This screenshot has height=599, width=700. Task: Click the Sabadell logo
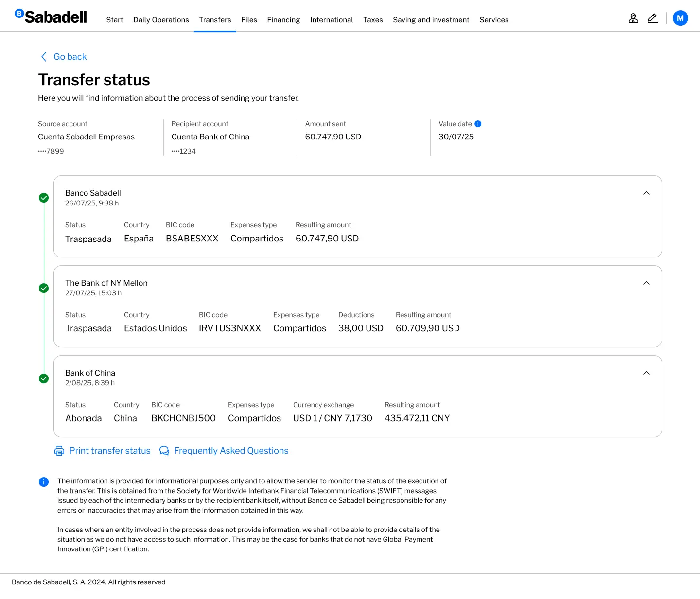coord(51,17)
